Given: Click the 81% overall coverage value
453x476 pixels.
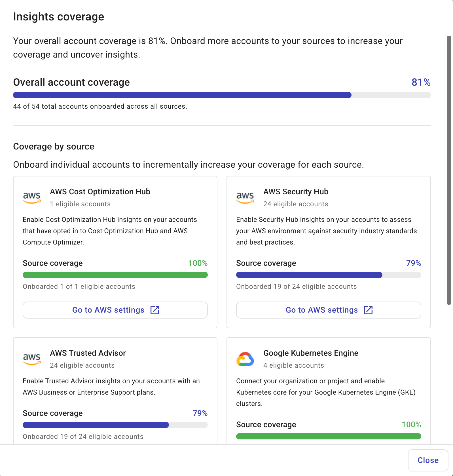Looking at the screenshot, I should pos(421,83).
